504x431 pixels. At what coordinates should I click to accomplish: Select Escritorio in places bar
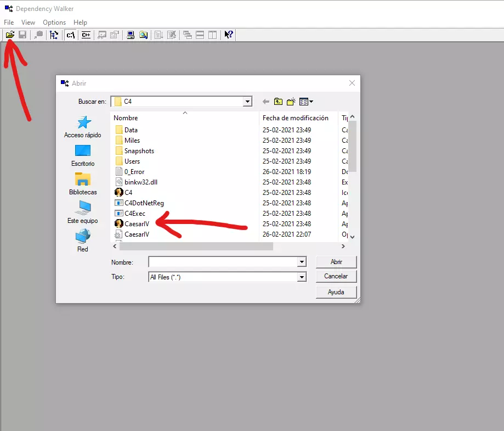83,155
